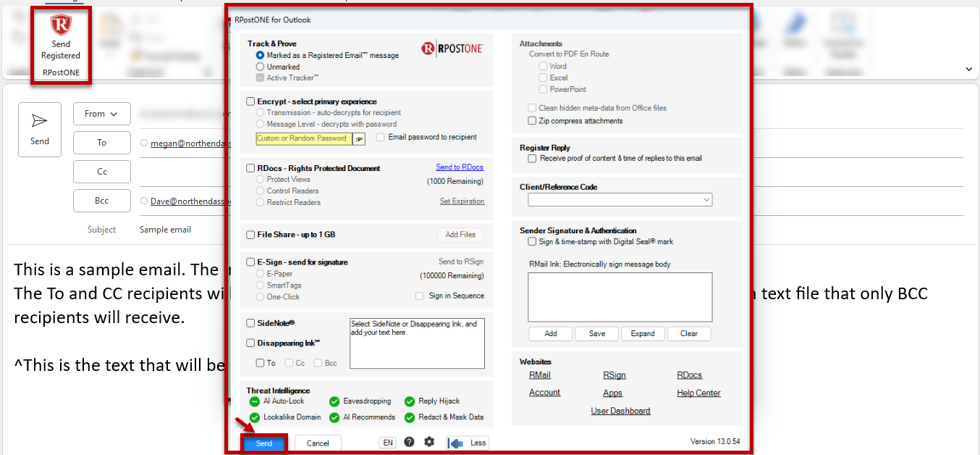Select the Unmarked radio option

point(260,67)
